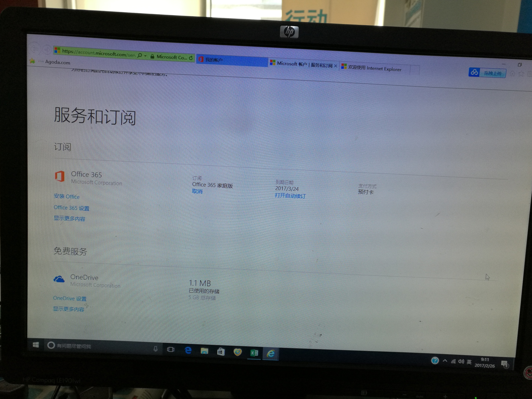
Task: Open Microsoft Edge from taskbar
Action: click(188, 350)
